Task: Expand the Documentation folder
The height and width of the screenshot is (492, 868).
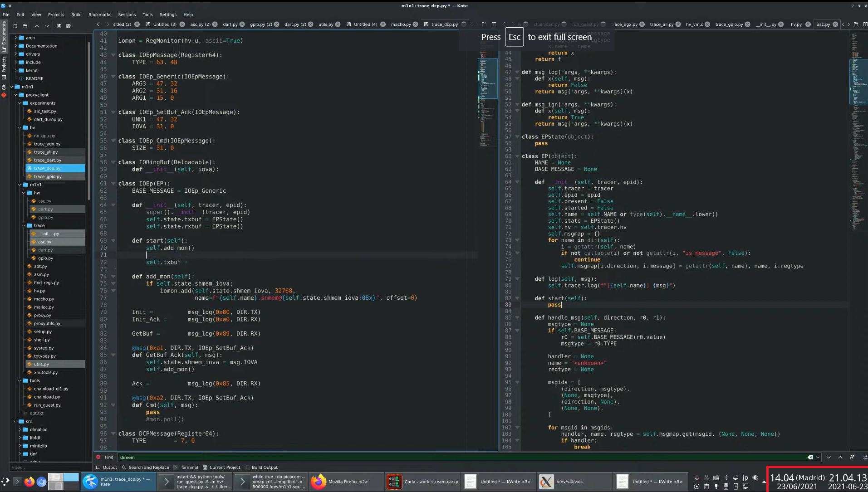Action: [16, 46]
